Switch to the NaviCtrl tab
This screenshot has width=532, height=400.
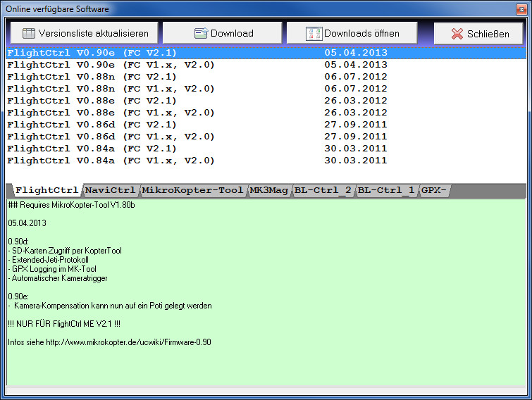(110, 190)
